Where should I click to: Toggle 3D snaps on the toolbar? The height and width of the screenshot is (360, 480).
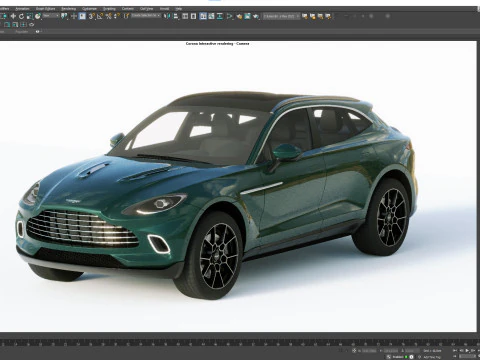coord(92,16)
